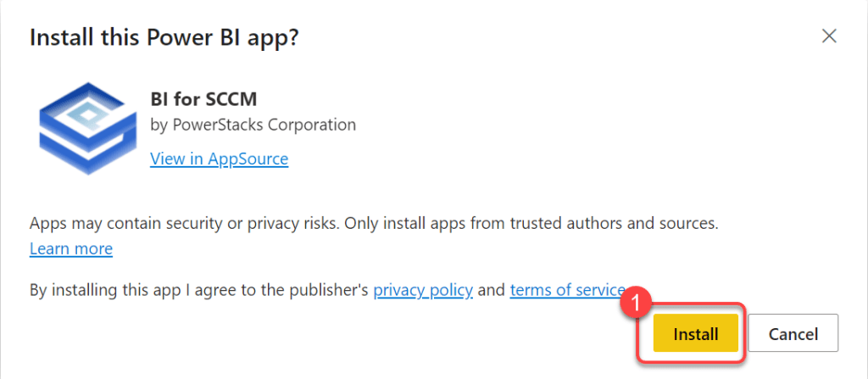Click the word 'and' between the policy links

pyautogui.click(x=491, y=290)
